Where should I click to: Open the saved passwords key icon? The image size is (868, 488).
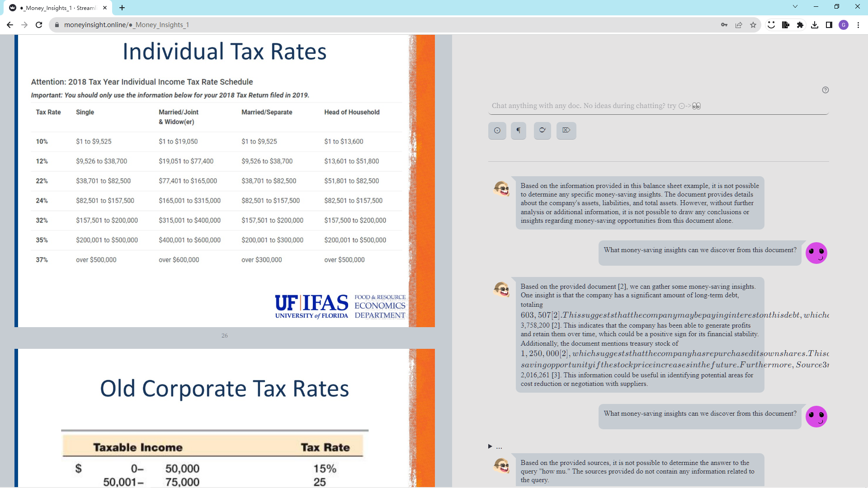pyautogui.click(x=724, y=25)
